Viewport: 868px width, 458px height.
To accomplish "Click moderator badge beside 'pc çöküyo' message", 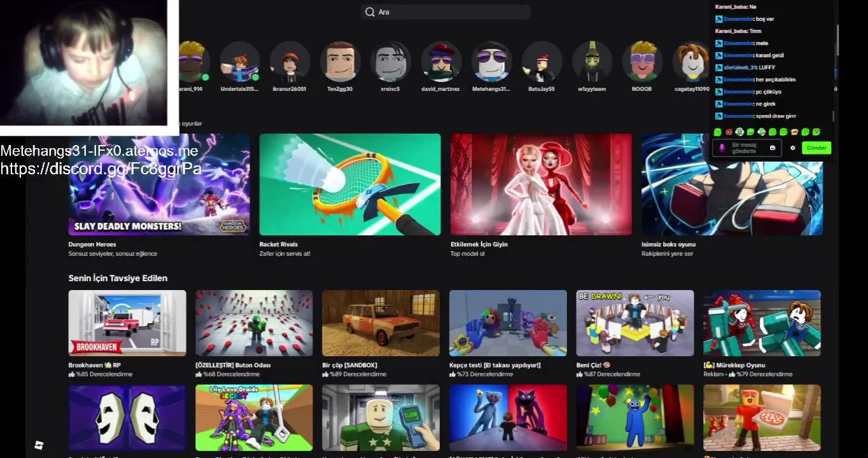I will (718, 92).
